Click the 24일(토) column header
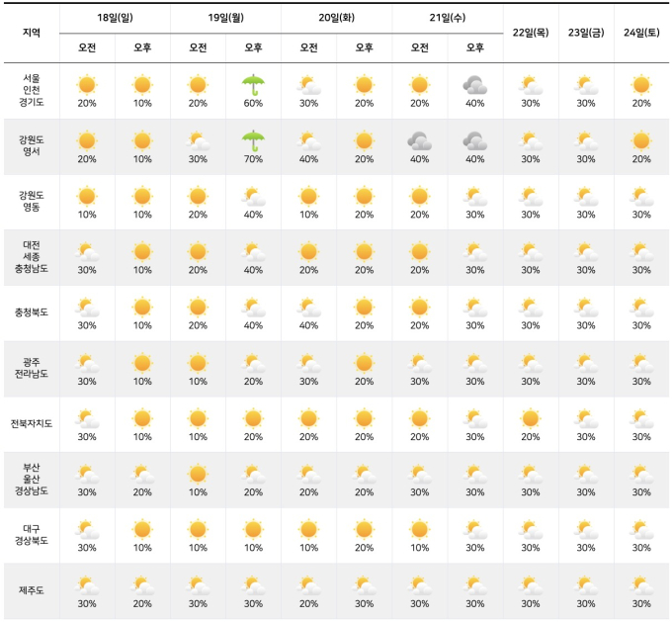This screenshot has height=622, width=672. tap(641, 33)
